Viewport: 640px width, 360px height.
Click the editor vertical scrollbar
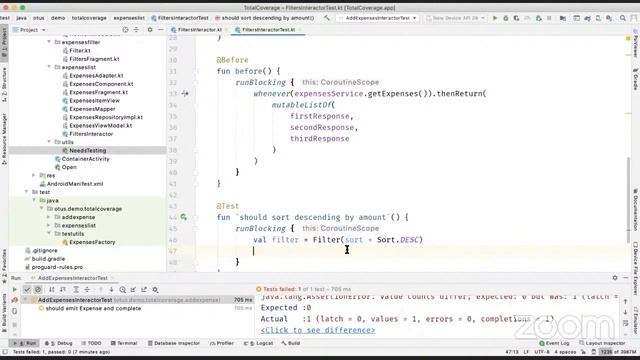[x=629, y=200]
